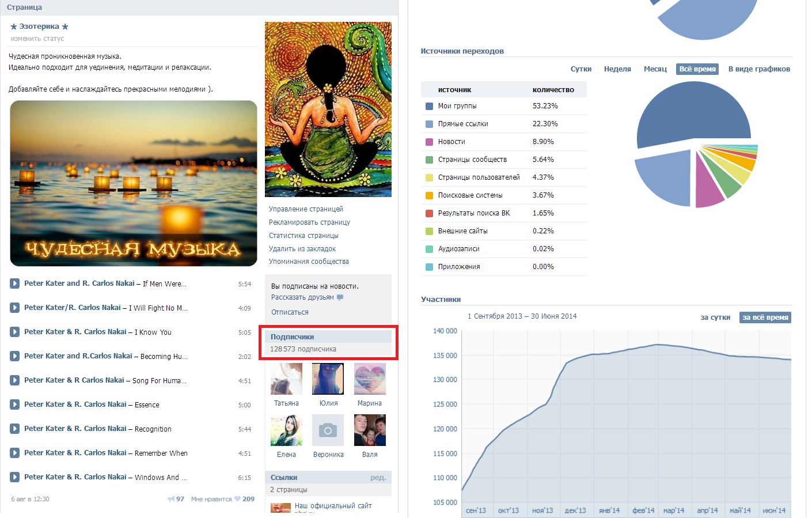Like the post via heart icon
Viewport: 812px width, 518px height.
click(x=237, y=499)
